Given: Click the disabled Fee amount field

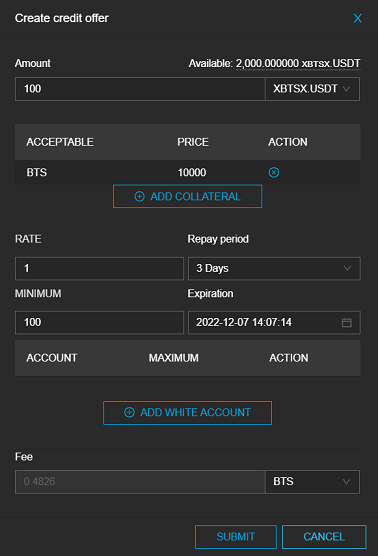Looking at the screenshot, I should (x=140, y=482).
